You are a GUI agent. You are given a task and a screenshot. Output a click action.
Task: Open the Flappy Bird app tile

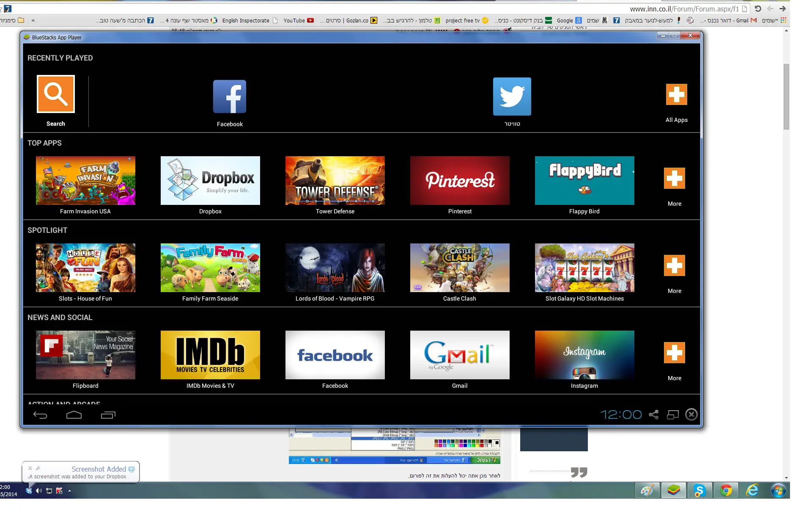[x=584, y=181]
